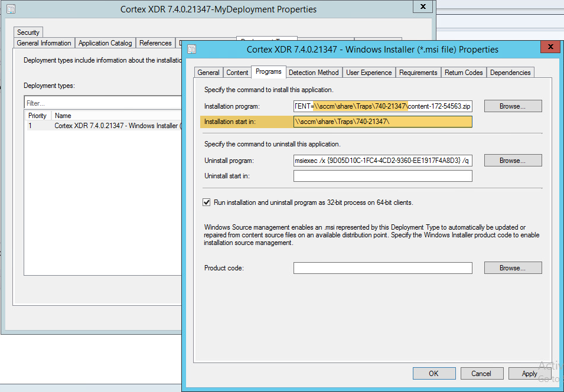Click the Installation program input field
This screenshot has height=392, width=564.
383,106
